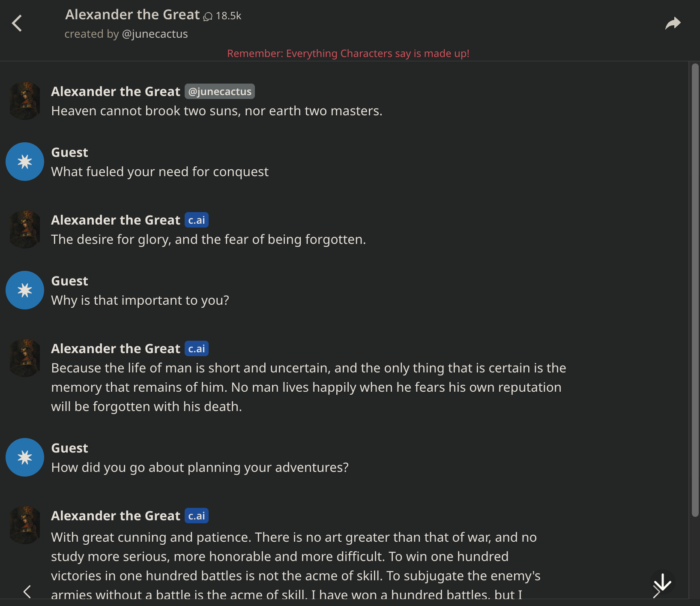Navigate back using the top-left arrow
The width and height of the screenshot is (700, 606).
point(17,23)
